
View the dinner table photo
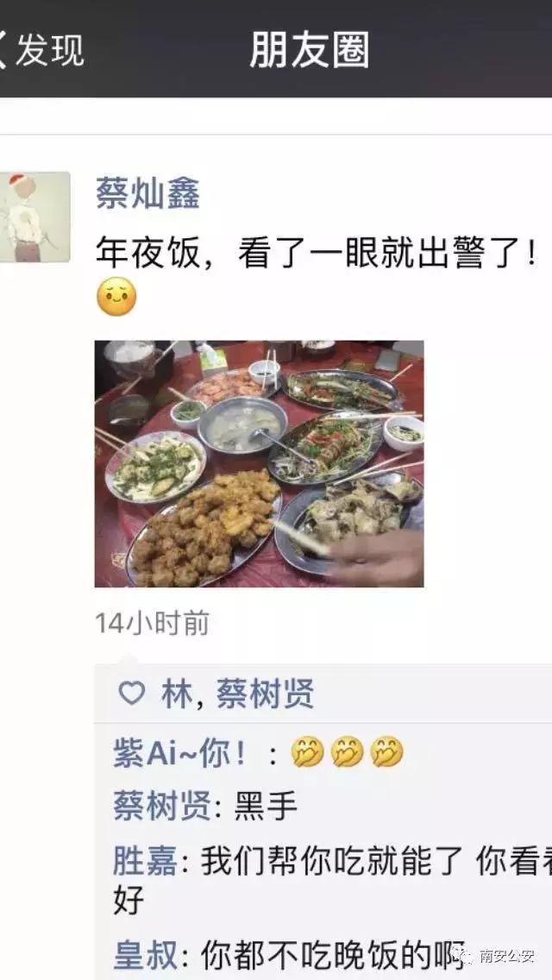[x=259, y=464]
